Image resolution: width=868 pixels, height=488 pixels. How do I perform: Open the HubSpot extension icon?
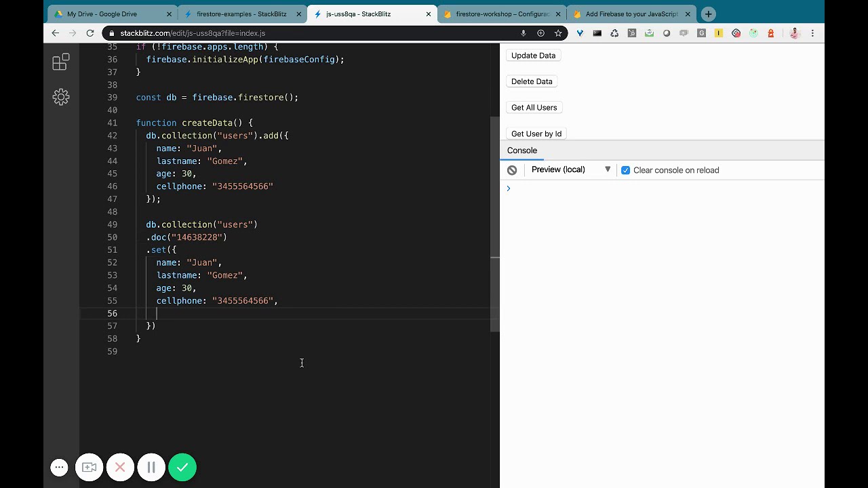tap(632, 33)
